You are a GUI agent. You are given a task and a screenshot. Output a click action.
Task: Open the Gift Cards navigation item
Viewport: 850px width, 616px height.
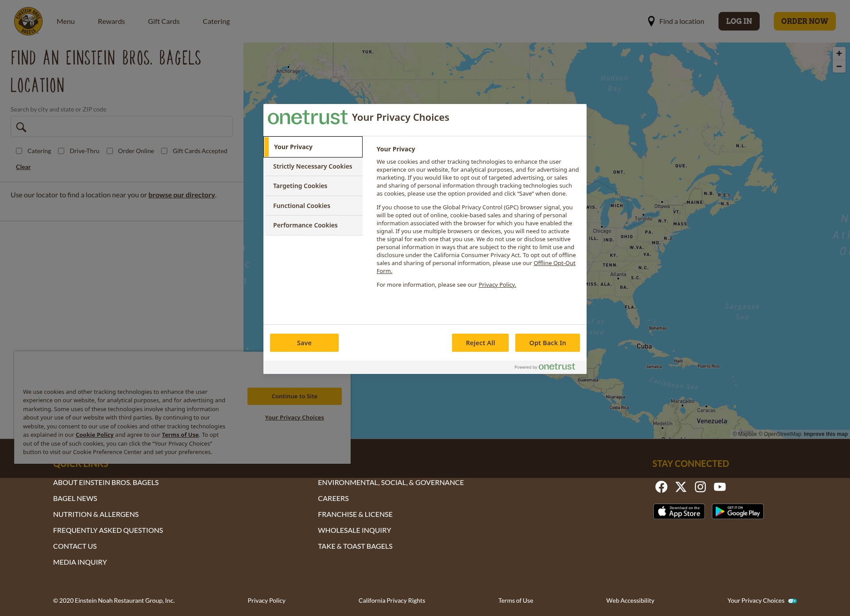[164, 21]
